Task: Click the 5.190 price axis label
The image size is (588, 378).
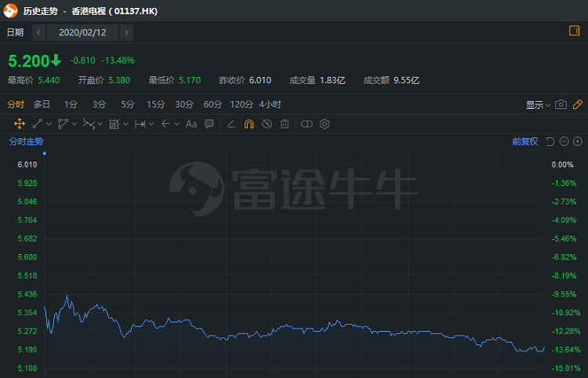Action: (27, 350)
